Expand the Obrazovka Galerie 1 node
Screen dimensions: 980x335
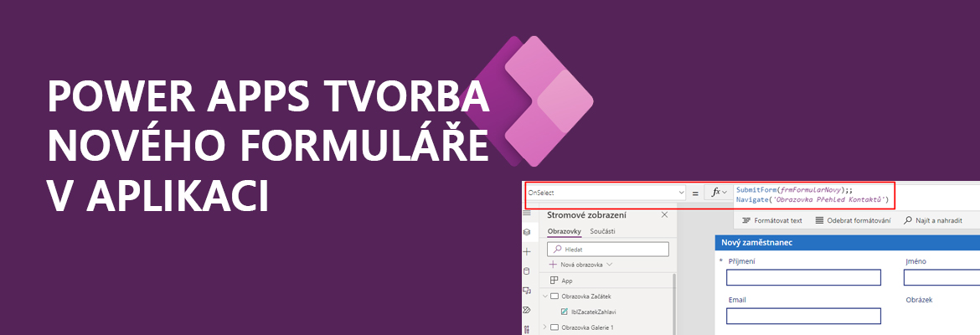(544, 327)
